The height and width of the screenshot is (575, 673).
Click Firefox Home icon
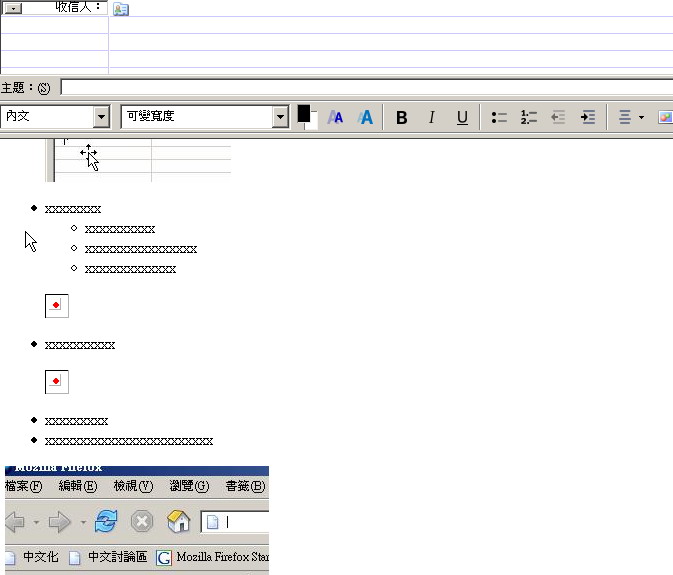coord(178,521)
